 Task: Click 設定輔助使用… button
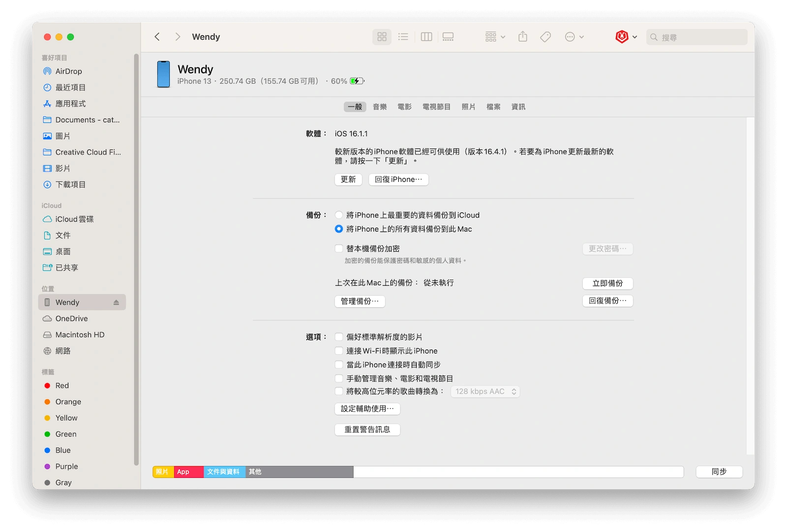coord(367,409)
